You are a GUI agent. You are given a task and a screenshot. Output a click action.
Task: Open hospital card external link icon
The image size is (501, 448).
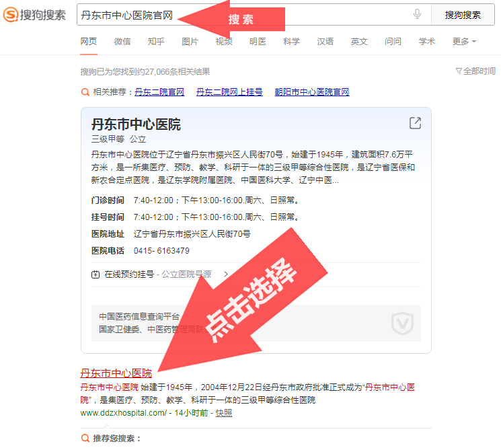[x=415, y=123]
